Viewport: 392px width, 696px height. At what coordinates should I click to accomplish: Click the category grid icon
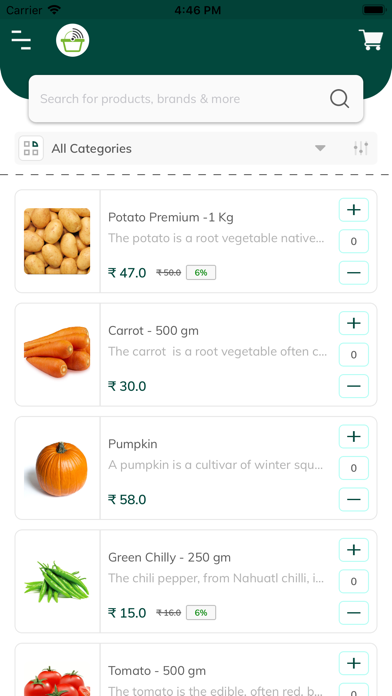click(31, 148)
